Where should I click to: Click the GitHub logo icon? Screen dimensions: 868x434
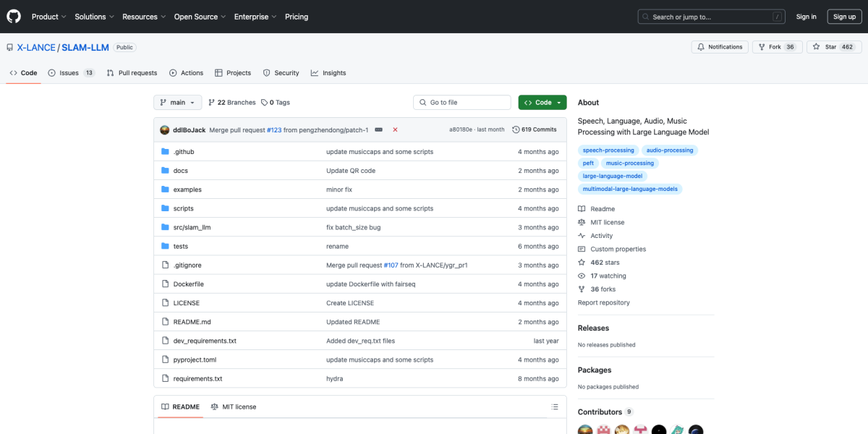pos(14,17)
